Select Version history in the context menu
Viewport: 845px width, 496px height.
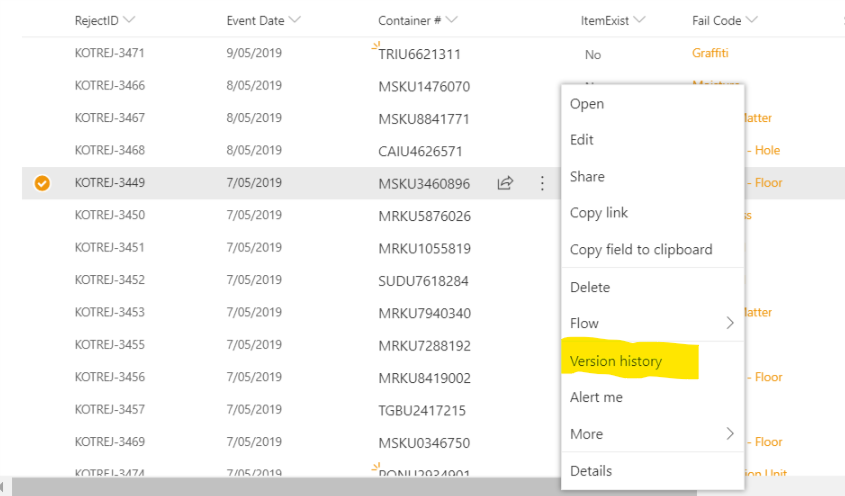coord(616,361)
